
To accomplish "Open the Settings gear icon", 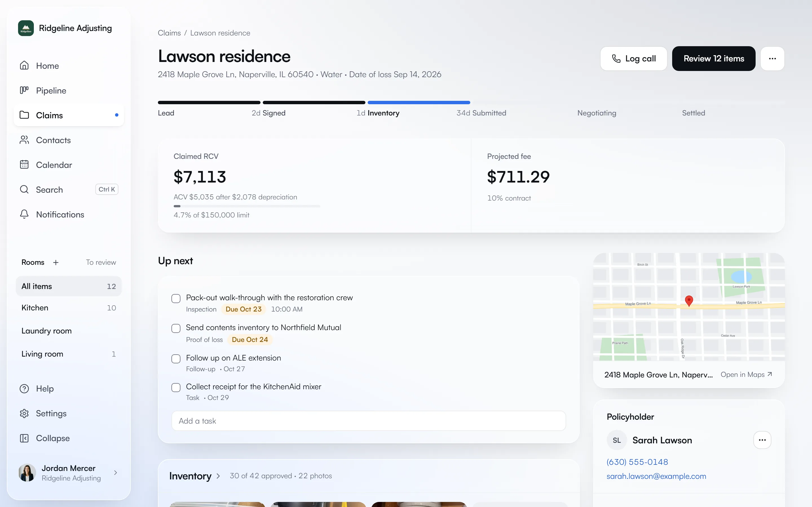I will click(x=24, y=413).
